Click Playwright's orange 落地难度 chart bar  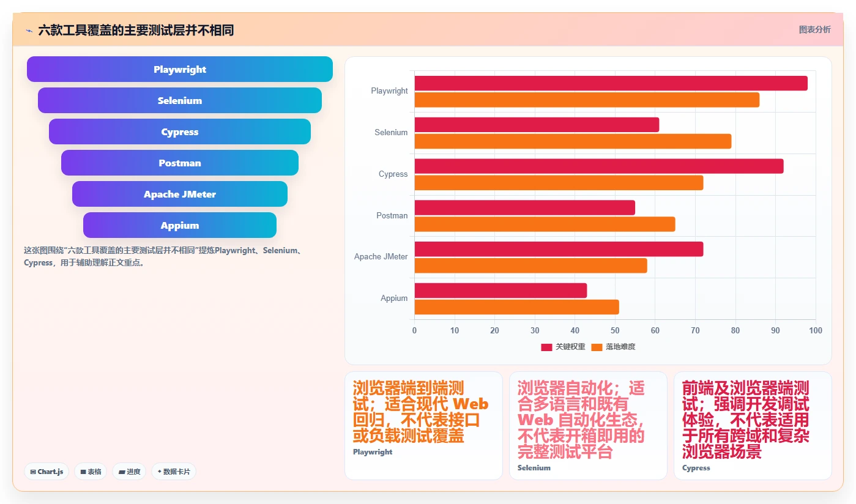click(x=587, y=100)
